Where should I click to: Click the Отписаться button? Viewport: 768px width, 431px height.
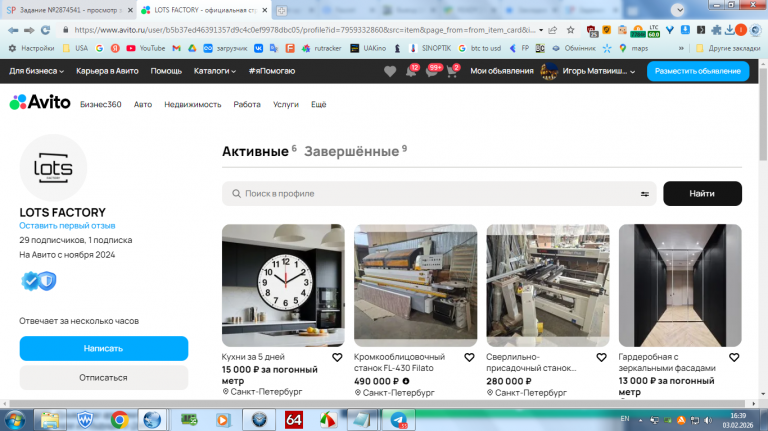tap(104, 378)
